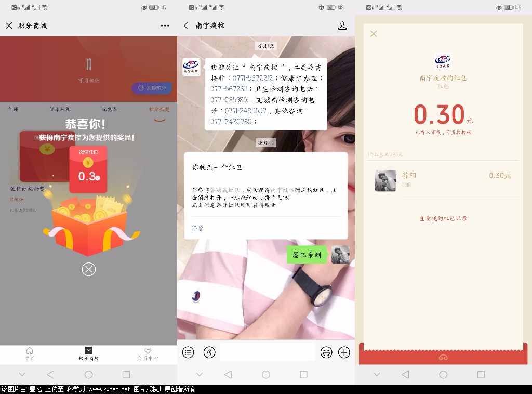Open the emoji picker
Screen dimensions: 532x394
click(x=326, y=352)
